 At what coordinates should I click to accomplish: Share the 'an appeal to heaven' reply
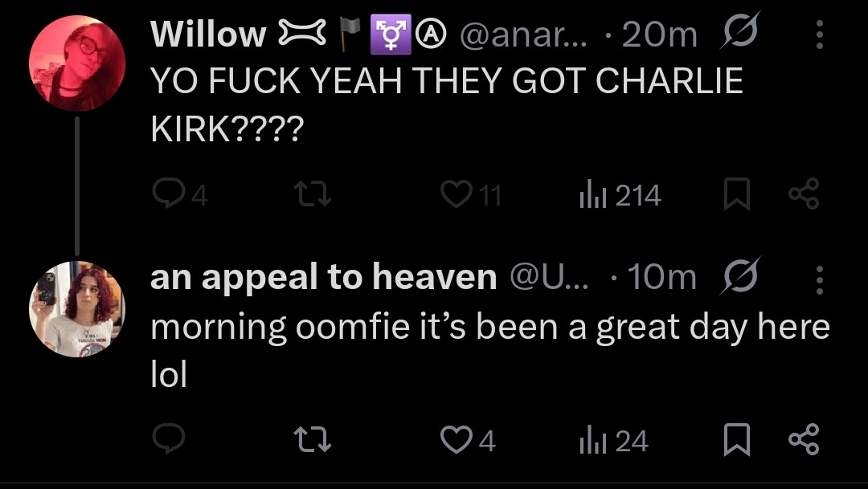(803, 440)
